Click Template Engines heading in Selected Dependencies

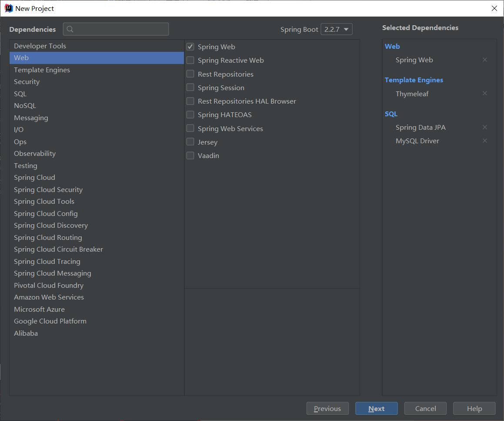(414, 80)
